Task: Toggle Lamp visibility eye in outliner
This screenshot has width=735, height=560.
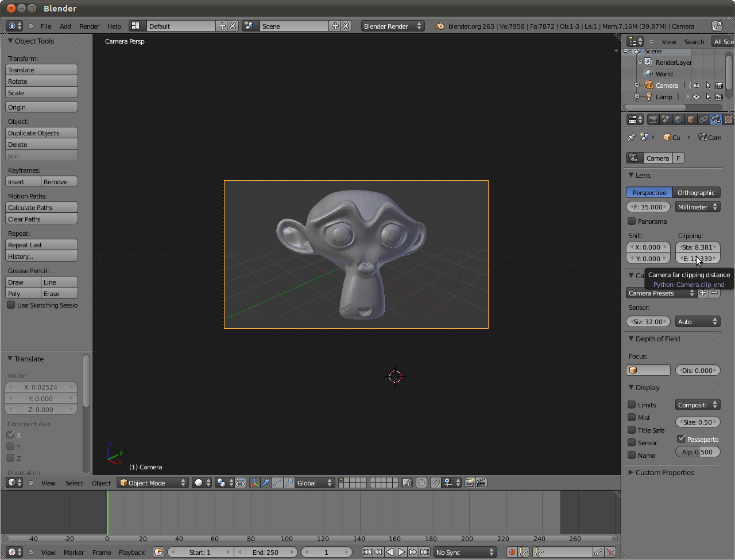Action: 697,96
